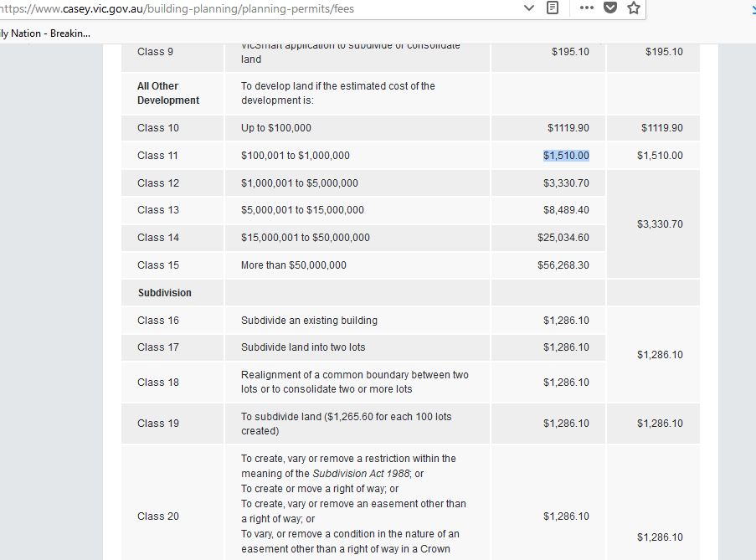Open the 'ily Nation - Breakin...' bookmark
The width and height of the screenshot is (756, 560).
pos(45,33)
